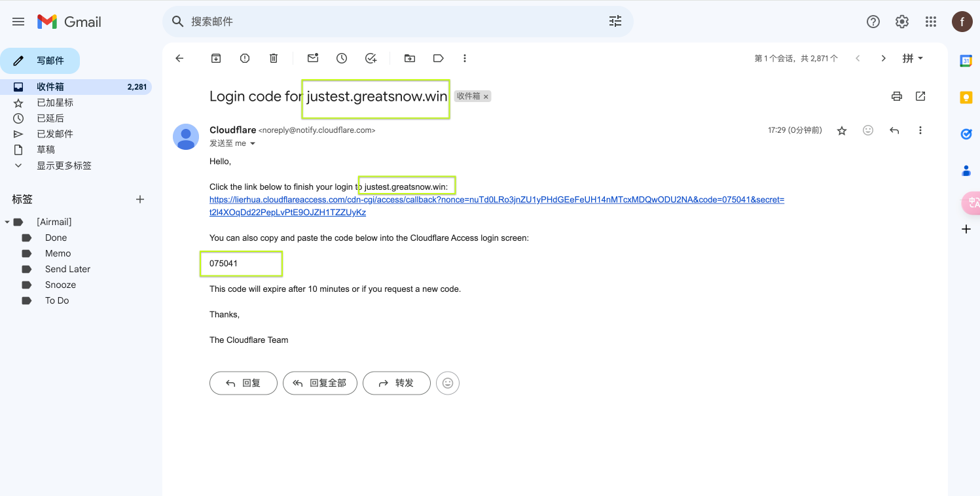Image resolution: width=980 pixels, height=496 pixels.
Task: Print the whole conversation
Action: pyautogui.click(x=897, y=96)
